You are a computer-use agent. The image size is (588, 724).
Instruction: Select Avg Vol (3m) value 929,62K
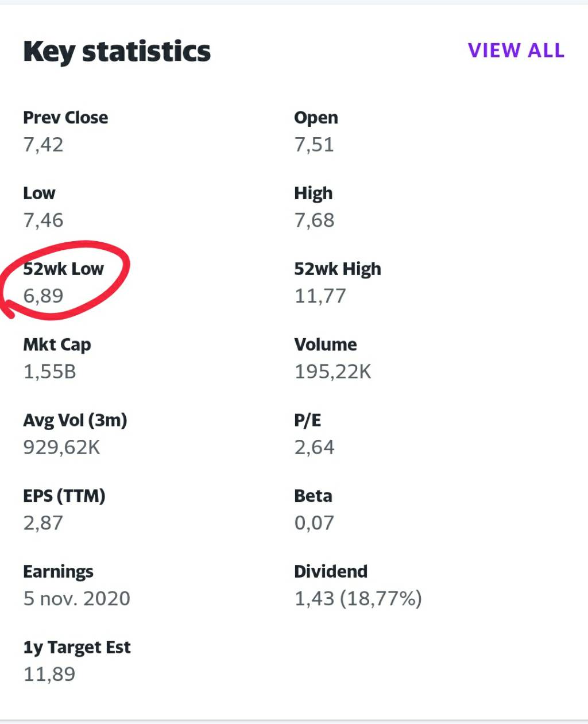(61, 447)
